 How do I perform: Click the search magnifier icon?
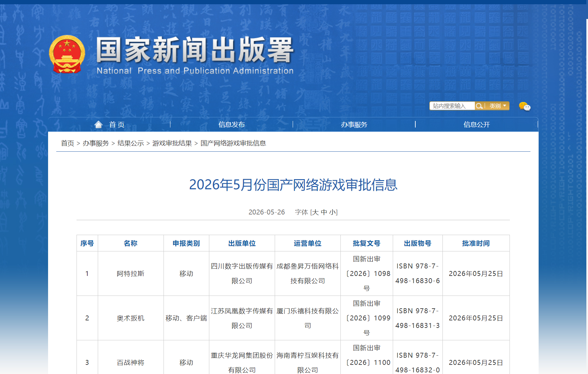(479, 106)
